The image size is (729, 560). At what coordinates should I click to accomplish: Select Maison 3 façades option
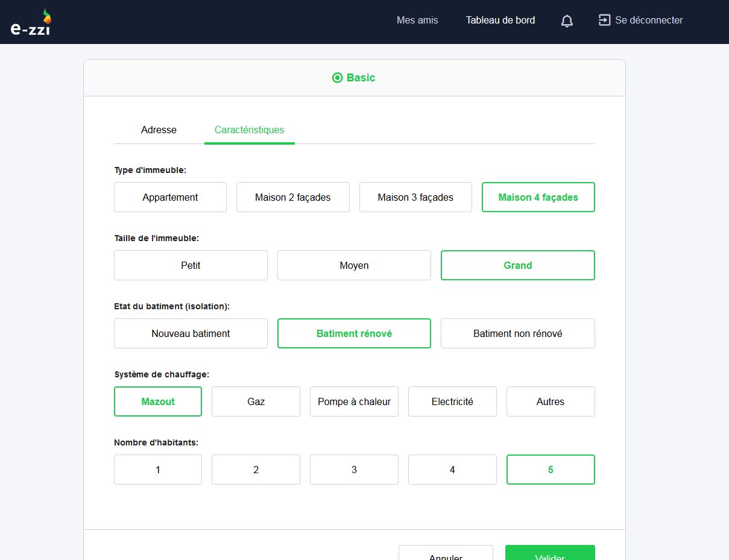click(x=415, y=197)
